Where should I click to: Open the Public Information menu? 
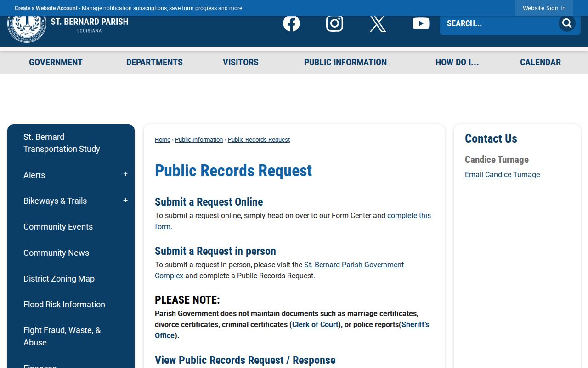[345, 62]
